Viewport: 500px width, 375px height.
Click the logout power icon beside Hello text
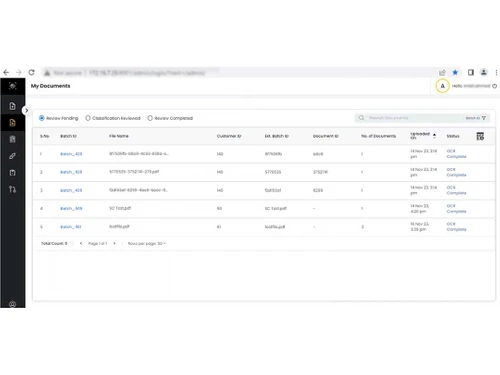click(495, 86)
